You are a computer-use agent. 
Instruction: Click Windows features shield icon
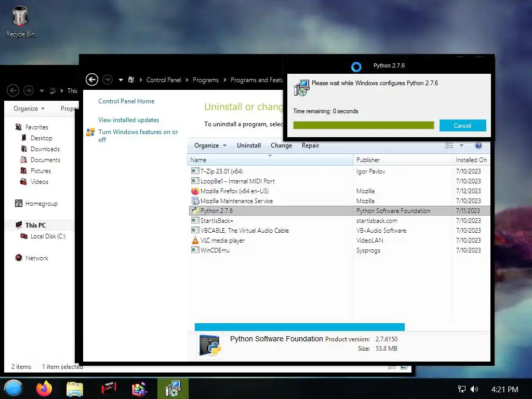tap(90, 132)
